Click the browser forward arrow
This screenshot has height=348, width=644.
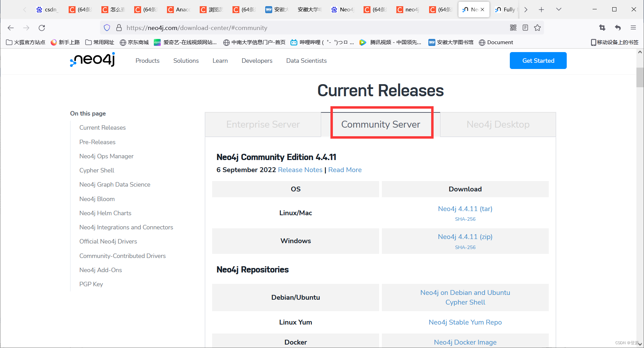26,28
